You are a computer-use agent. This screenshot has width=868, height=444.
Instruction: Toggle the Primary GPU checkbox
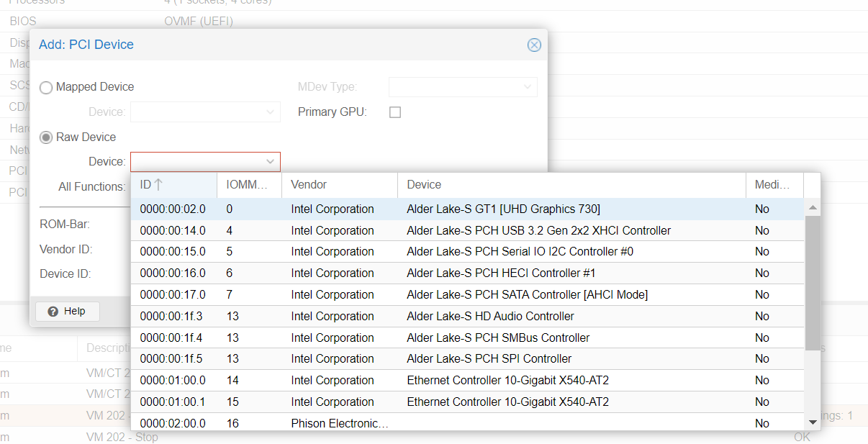pos(394,112)
